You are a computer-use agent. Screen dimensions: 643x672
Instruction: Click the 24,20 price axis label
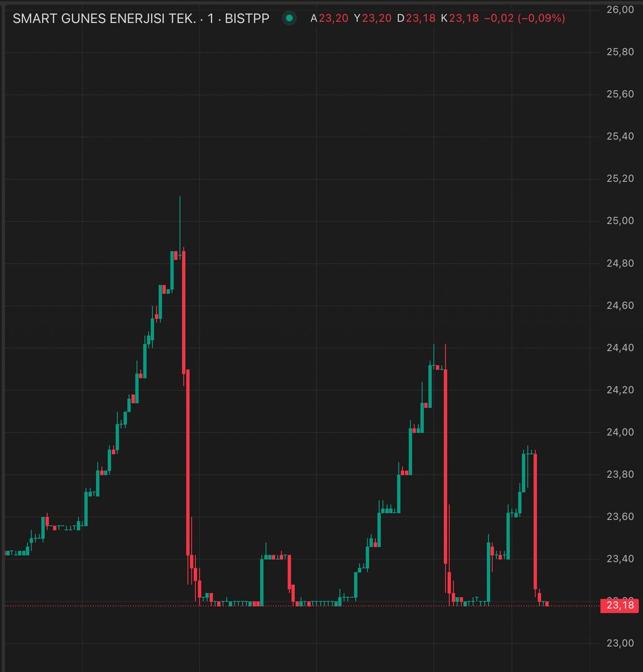tap(620, 390)
